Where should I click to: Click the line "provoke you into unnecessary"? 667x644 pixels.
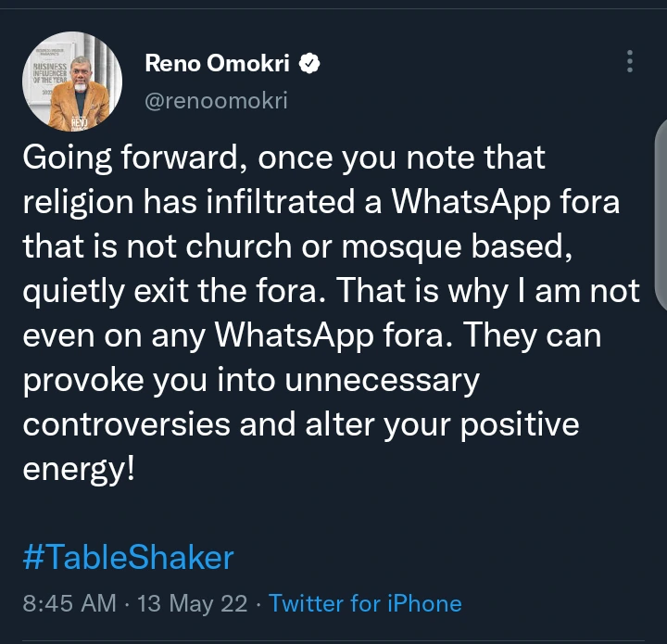[x=250, y=381]
